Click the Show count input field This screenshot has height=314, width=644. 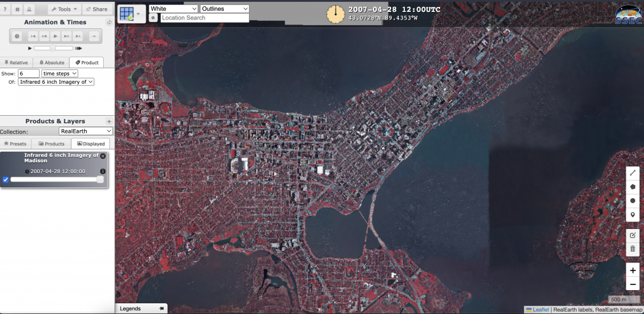click(29, 73)
